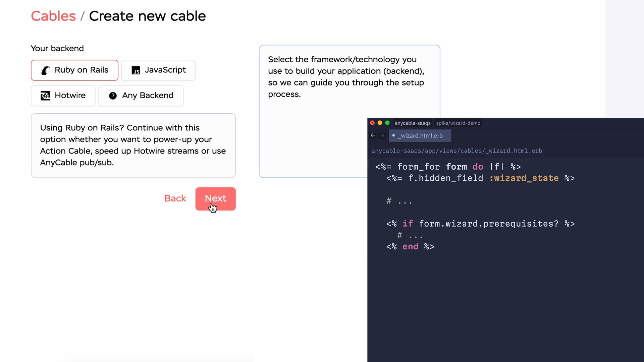Image resolution: width=644 pixels, height=362 pixels.
Task: Click the Back link
Action: click(x=175, y=198)
